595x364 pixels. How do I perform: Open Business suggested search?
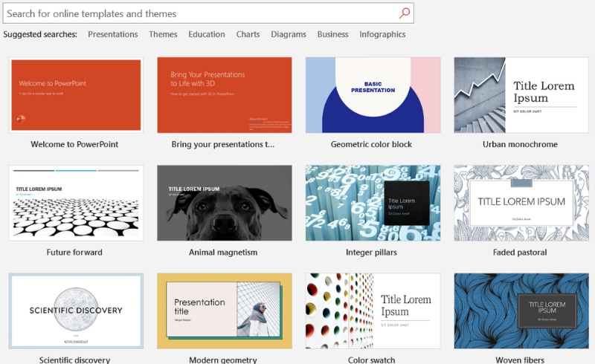pos(332,34)
